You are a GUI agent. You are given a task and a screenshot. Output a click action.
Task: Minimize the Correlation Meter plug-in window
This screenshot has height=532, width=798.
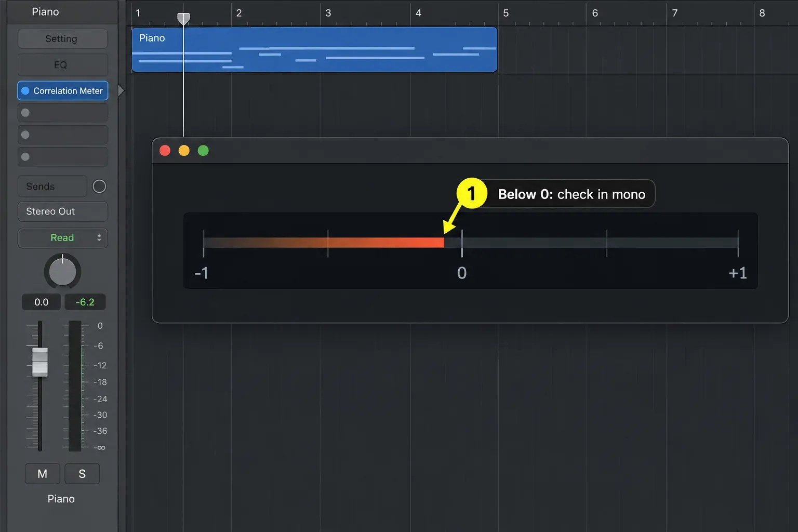tap(184, 151)
